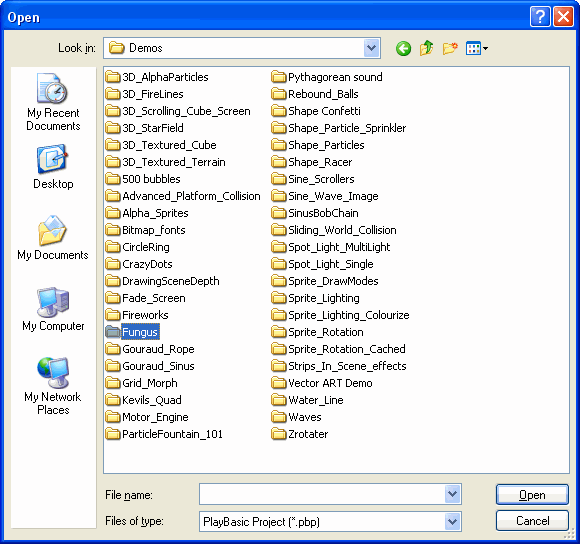The width and height of the screenshot is (580, 544).
Task: Select the Fireworks folder
Action: tap(137, 315)
